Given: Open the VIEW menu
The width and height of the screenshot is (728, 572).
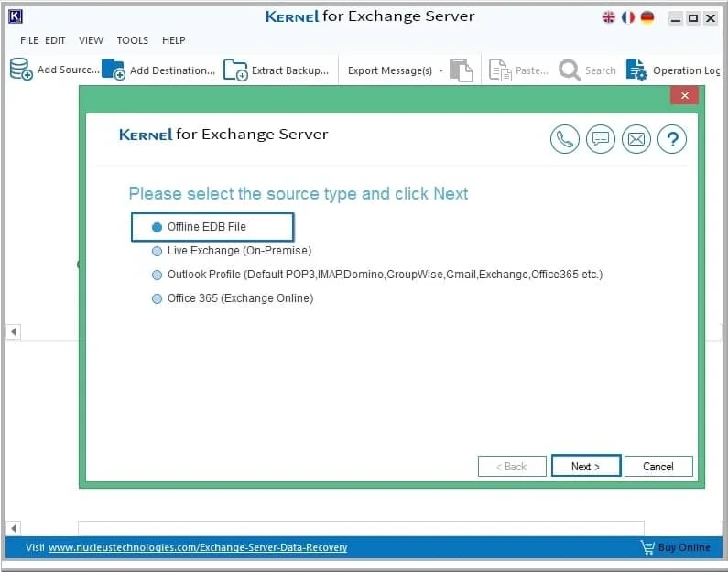Looking at the screenshot, I should click(x=91, y=40).
